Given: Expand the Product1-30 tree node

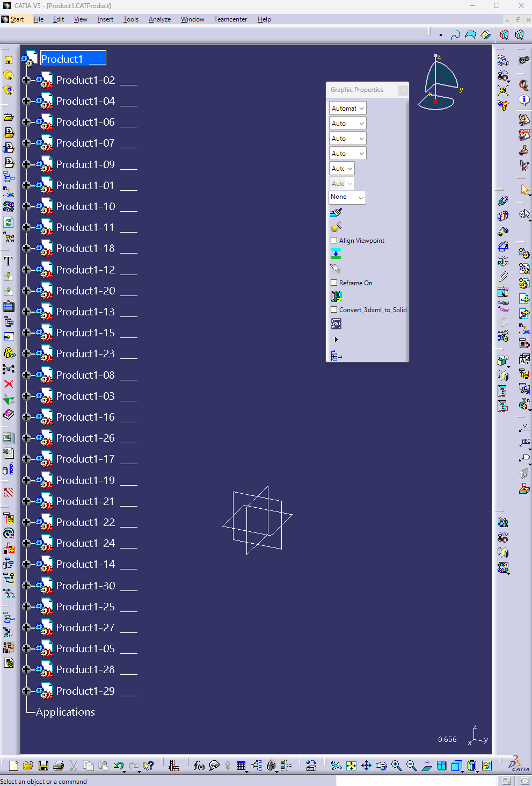Looking at the screenshot, I should pyautogui.click(x=26, y=585).
